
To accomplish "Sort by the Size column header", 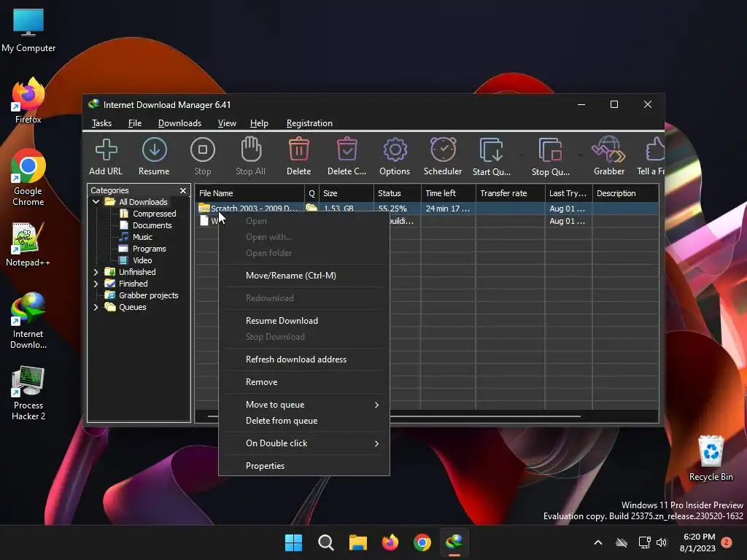I will pos(347,193).
